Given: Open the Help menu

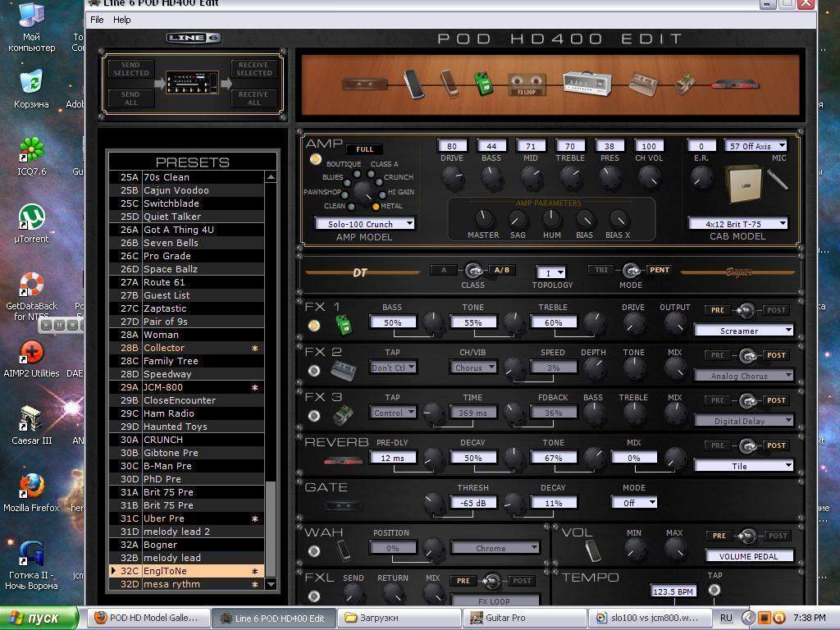Looking at the screenshot, I should tap(121, 20).
